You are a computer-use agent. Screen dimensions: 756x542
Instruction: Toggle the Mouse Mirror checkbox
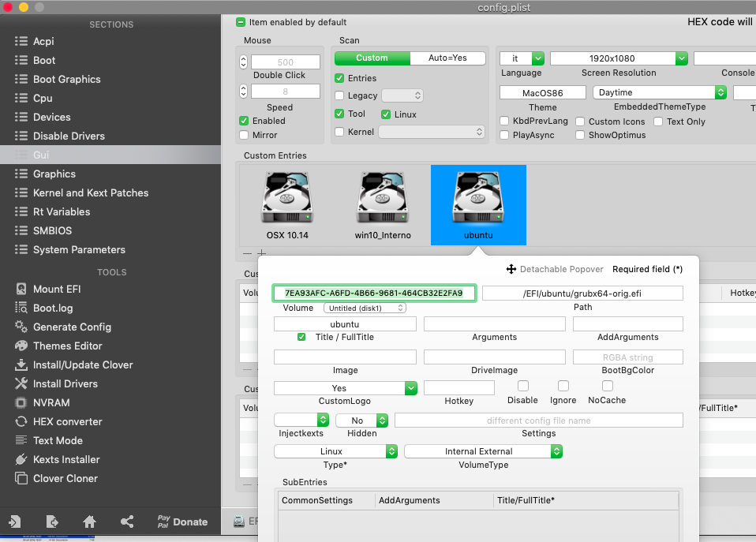point(244,135)
